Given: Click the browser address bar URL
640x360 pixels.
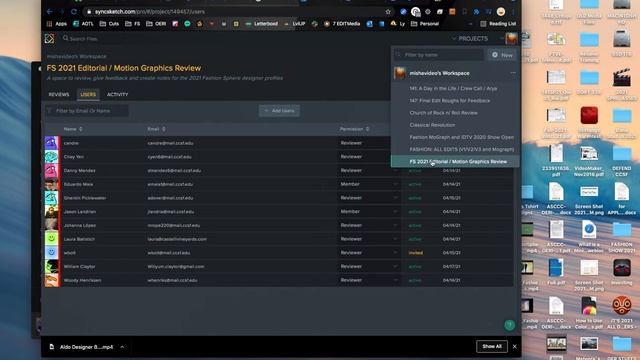Looking at the screenshot, I should (150, 12).
